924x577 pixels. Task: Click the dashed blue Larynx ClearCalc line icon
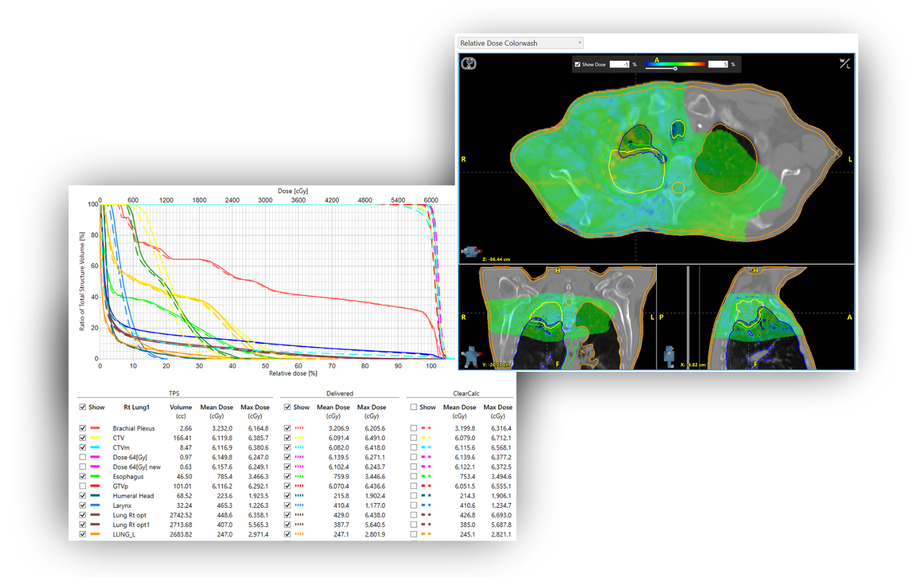click(426, 505)
